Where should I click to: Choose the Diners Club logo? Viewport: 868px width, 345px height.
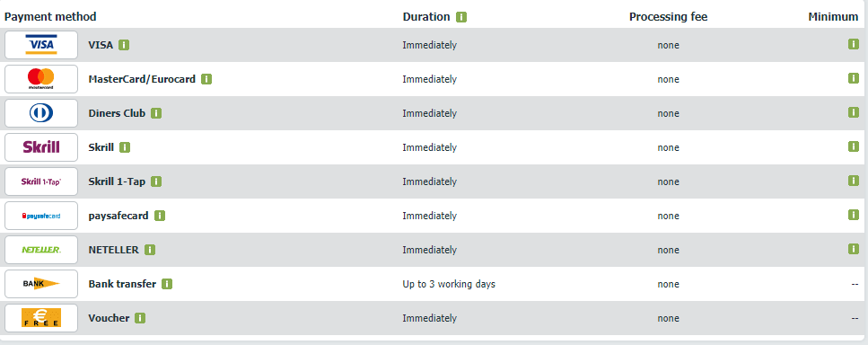tap(41, 113)
